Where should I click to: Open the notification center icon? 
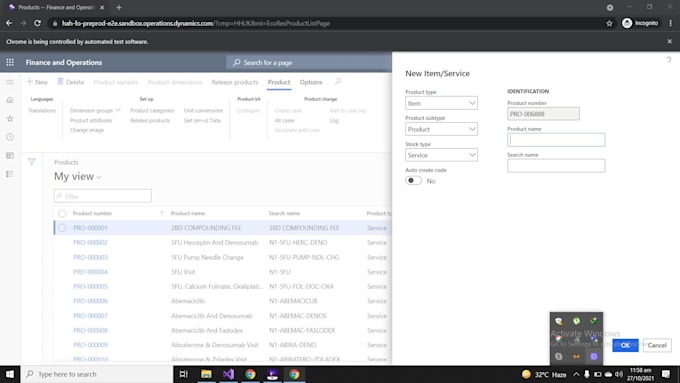point(666,374)
